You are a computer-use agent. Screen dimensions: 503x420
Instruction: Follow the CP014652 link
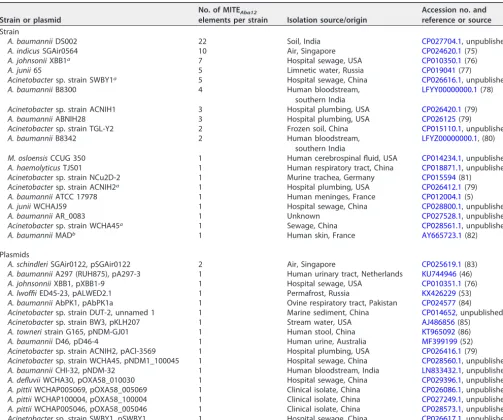point(438,313)
